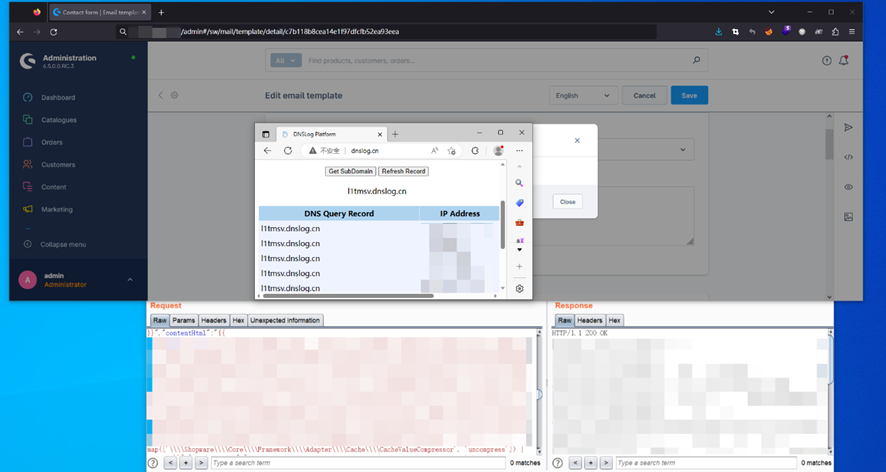Screen dimensions: 886x472
Task: Click Get SubDomain in DNSLog window
Action: pos(350,171)
